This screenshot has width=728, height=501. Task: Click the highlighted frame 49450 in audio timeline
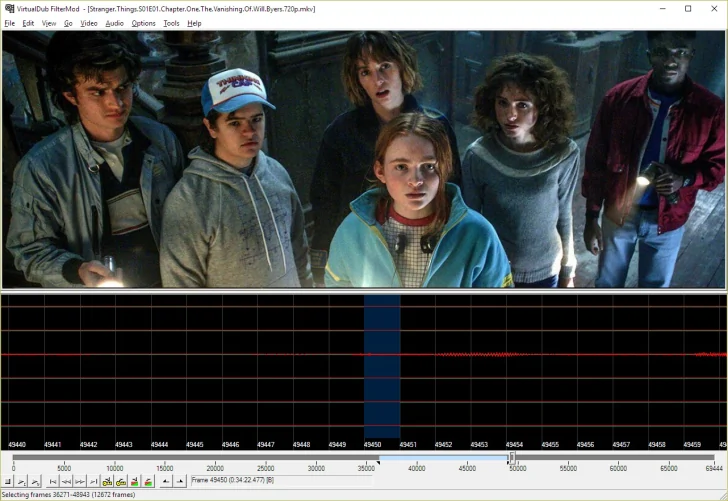pyautogui.click(x=382, y=365)
